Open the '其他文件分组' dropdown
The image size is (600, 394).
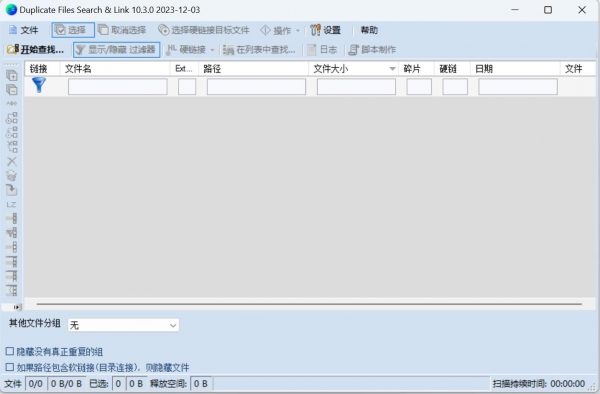pyautogui.click(x=123, y=325)
